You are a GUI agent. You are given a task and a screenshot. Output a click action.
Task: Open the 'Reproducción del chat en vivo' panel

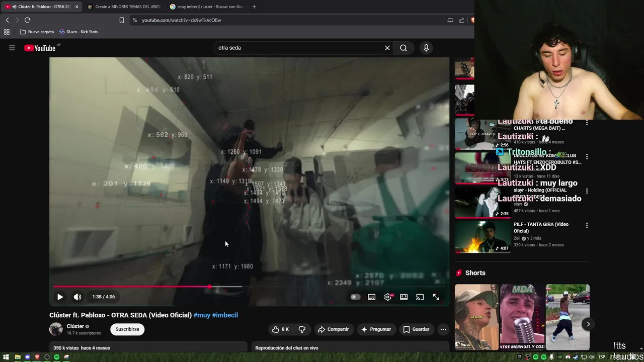[350, 348]
